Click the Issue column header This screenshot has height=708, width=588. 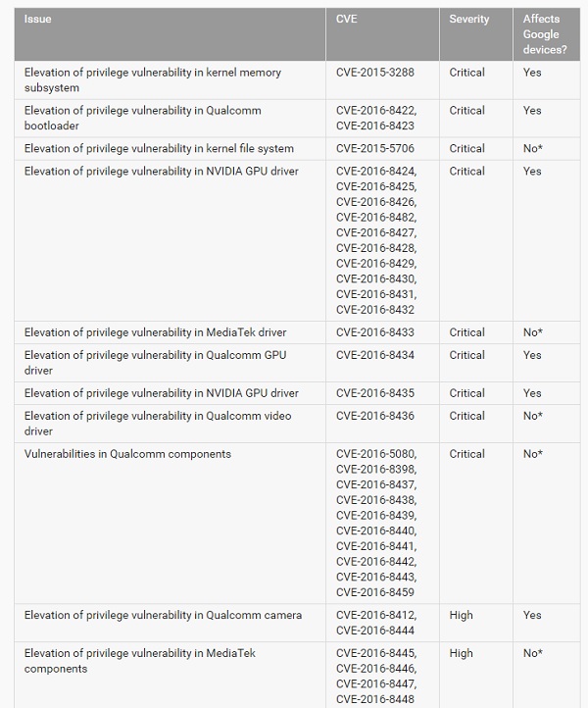[x=37, y=19]
